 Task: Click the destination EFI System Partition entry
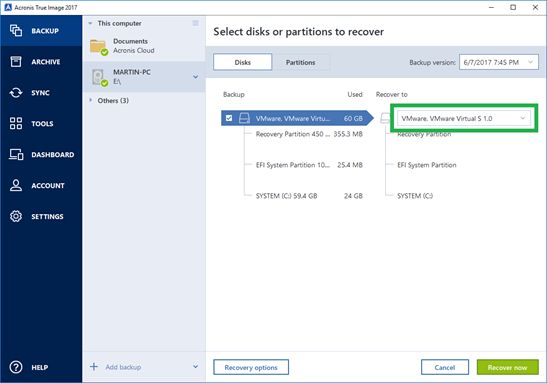click(x=427, y=165)
